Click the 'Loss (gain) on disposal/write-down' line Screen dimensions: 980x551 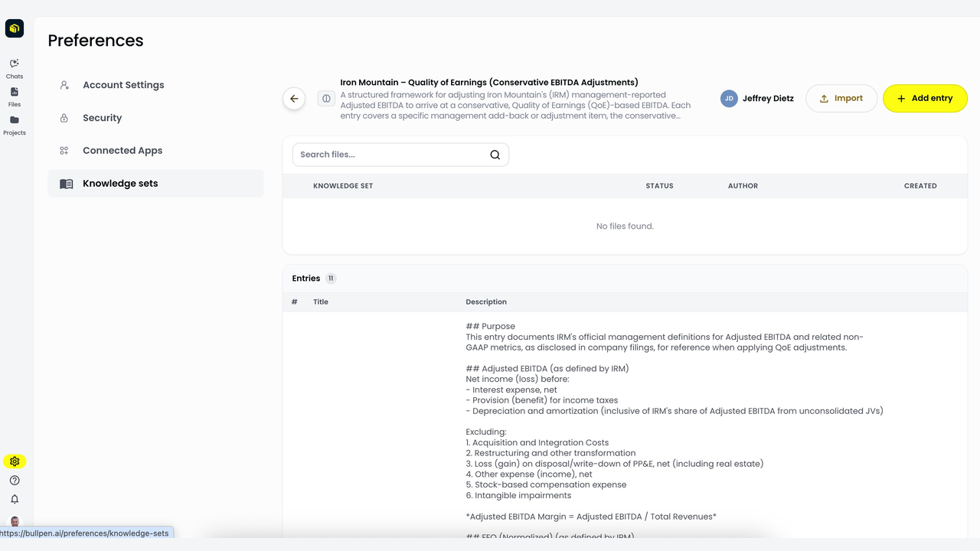click(x=615, y=464)
